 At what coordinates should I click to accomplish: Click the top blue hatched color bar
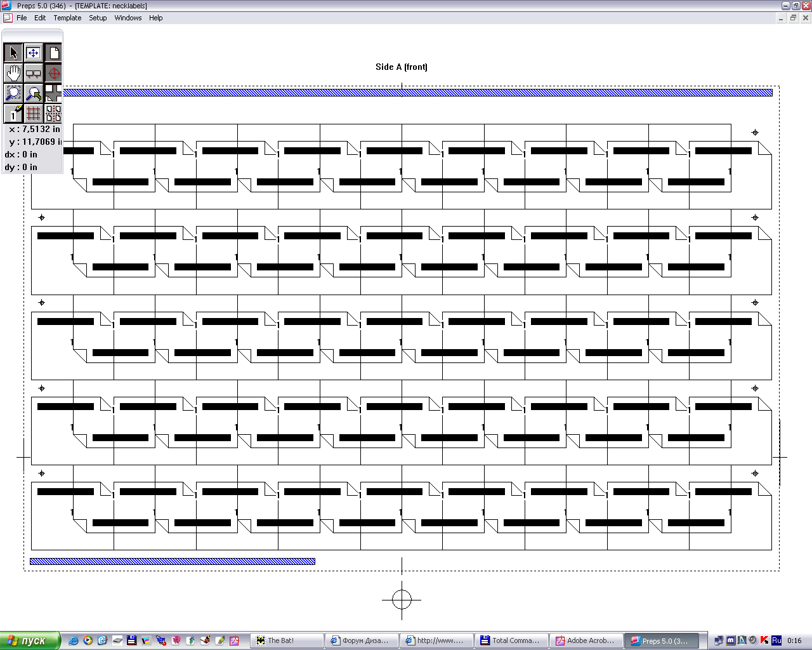(417, 93)
